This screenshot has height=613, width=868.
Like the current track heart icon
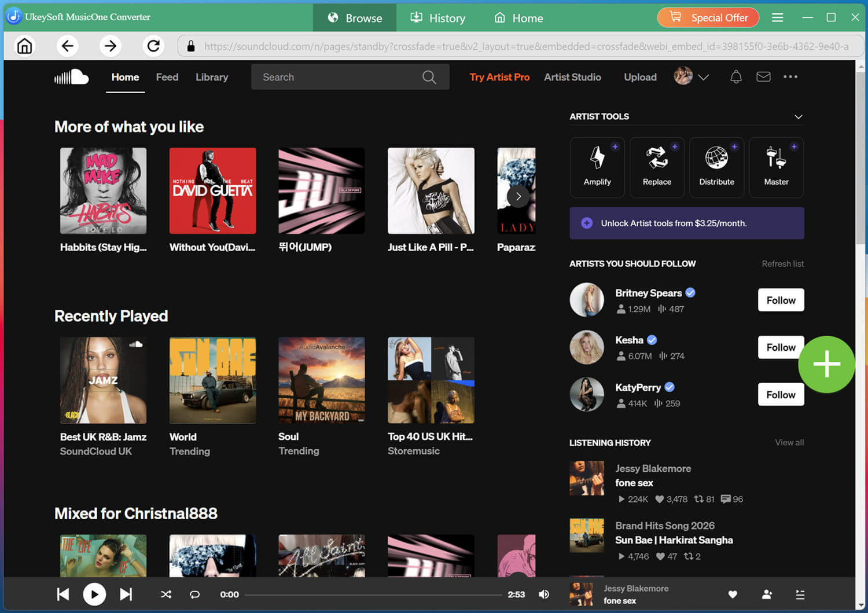(733, 594)
